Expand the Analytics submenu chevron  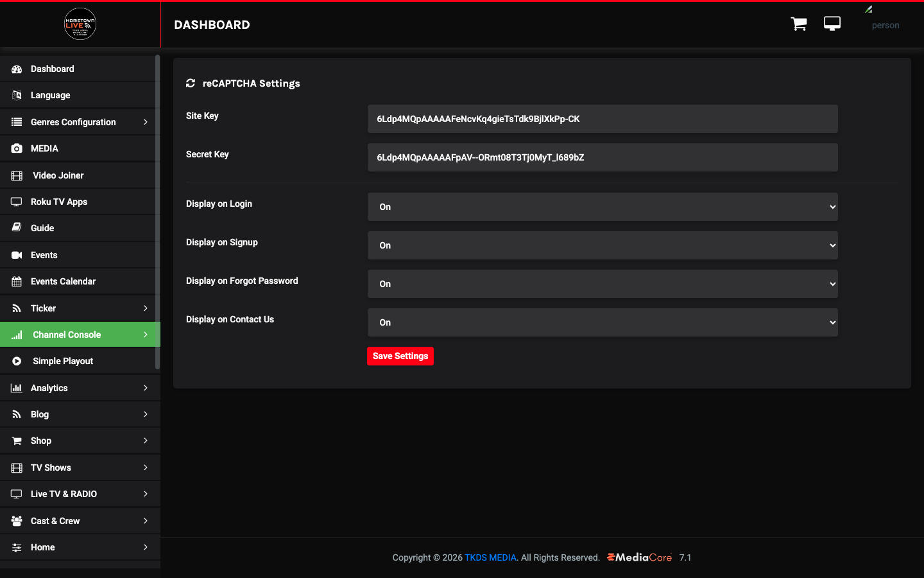click(146, 388)
